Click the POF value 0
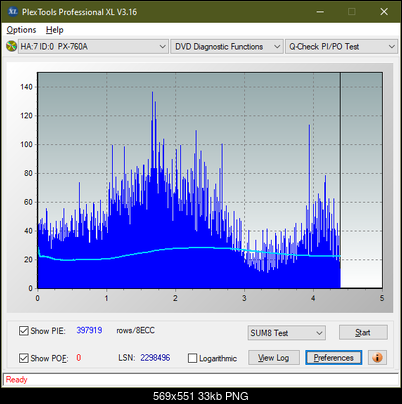402x404 pixels. pyautogui.click(x=79, y=358)
